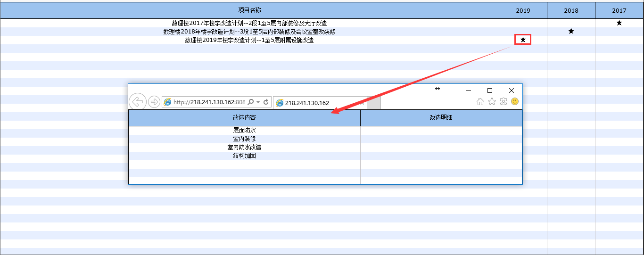644x255 pixels.
Task: Open the IE home page icon
Action: (480, 101)
